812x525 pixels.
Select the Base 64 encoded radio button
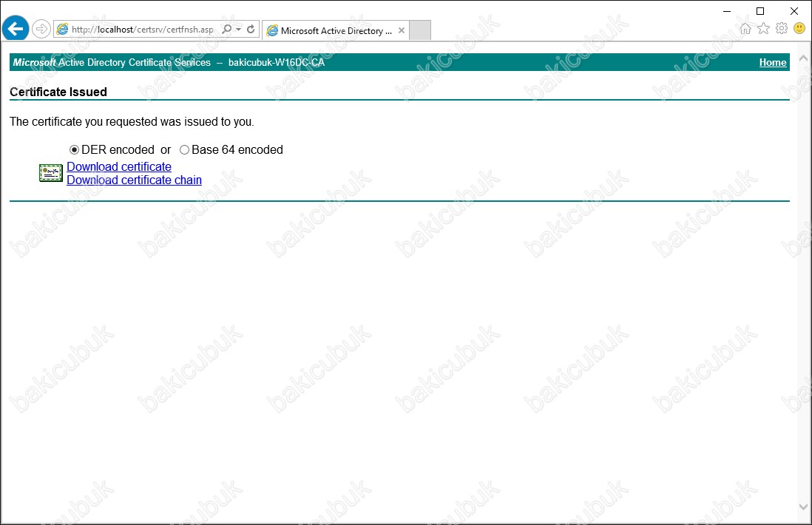pyautogui.click(x=184, y=149)
